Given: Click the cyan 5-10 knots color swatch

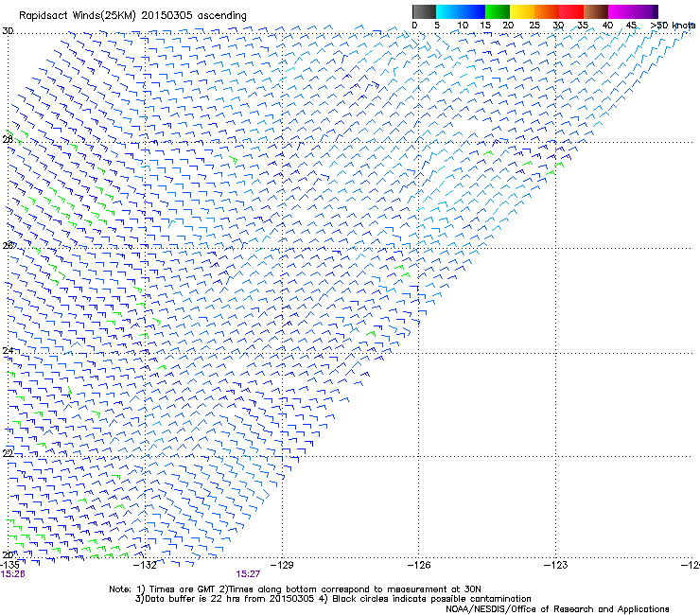Looking at the screenshot, I should point(448,11).
